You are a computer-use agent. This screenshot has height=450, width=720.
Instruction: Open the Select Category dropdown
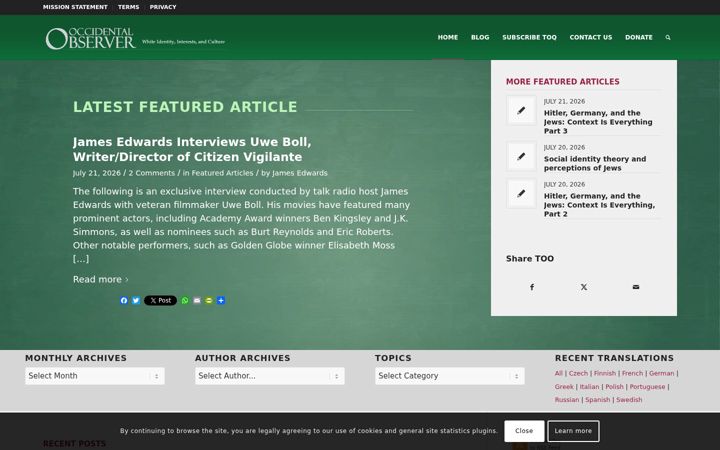[x=450, y=376]
